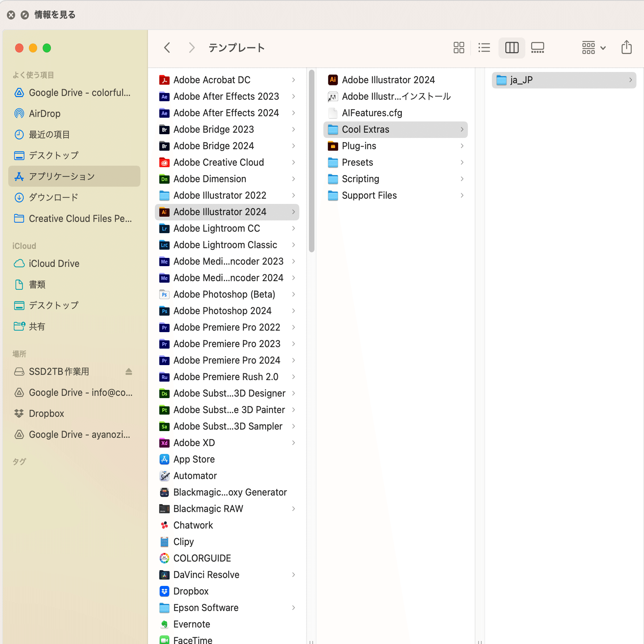
Task: Click the App Store icon
Action: point(164,459)
